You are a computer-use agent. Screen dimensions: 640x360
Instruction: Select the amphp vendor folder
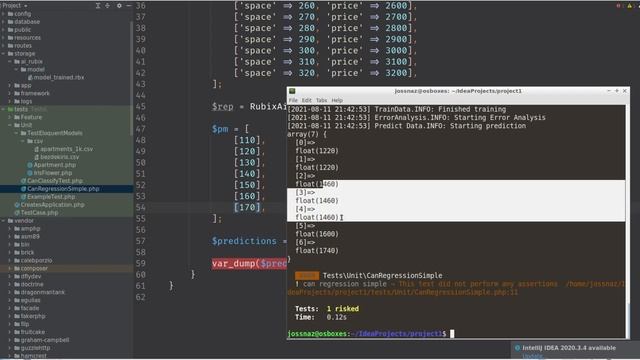pyautogui.click(x=67, y=229)
